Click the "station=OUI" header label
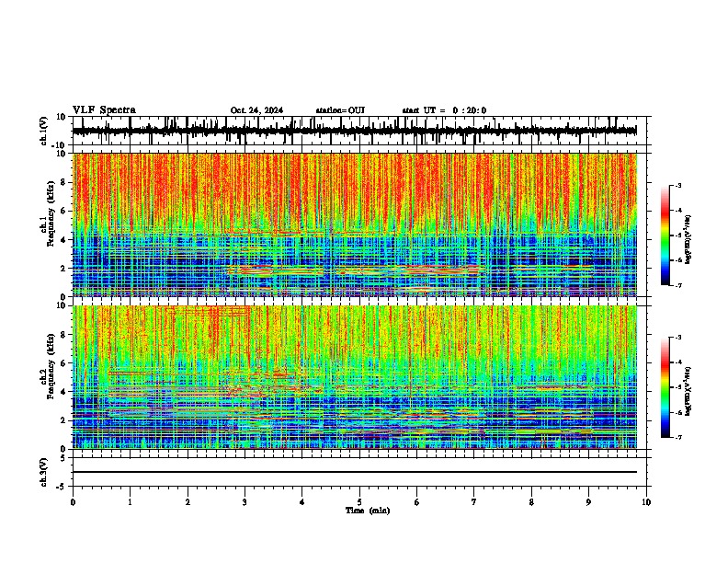This screenshot has height=563, width=728. 340,110
